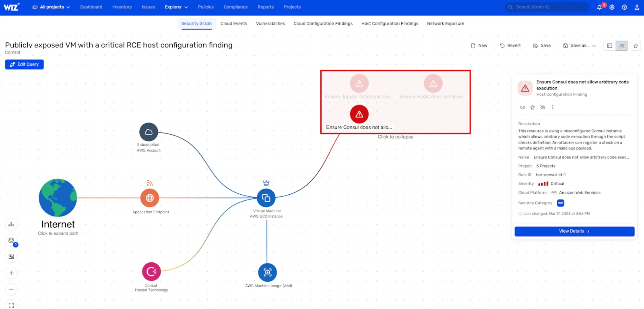Image resolution: width=644 pixels, height=309 pixels.
Task: Open the graph layers control
Action: tap(11, 241)
